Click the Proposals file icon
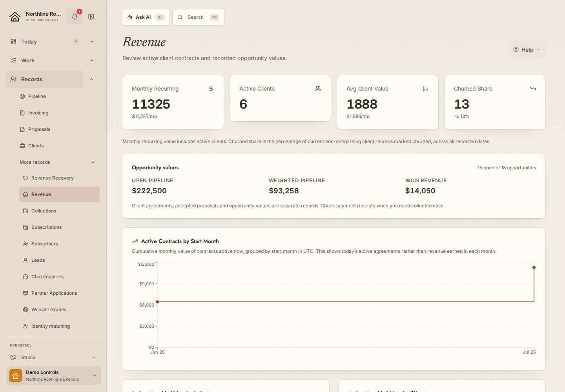Viewport: 565px width, 392px height. [22, 129]
